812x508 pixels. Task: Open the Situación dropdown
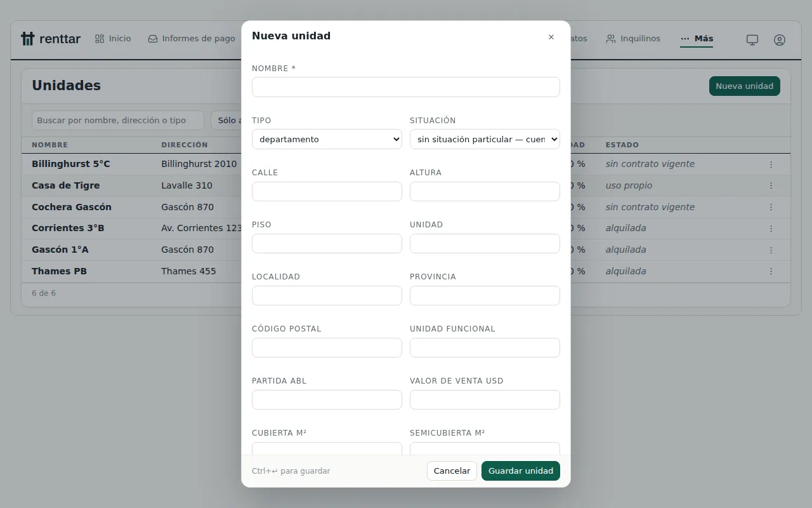[485, 139]
